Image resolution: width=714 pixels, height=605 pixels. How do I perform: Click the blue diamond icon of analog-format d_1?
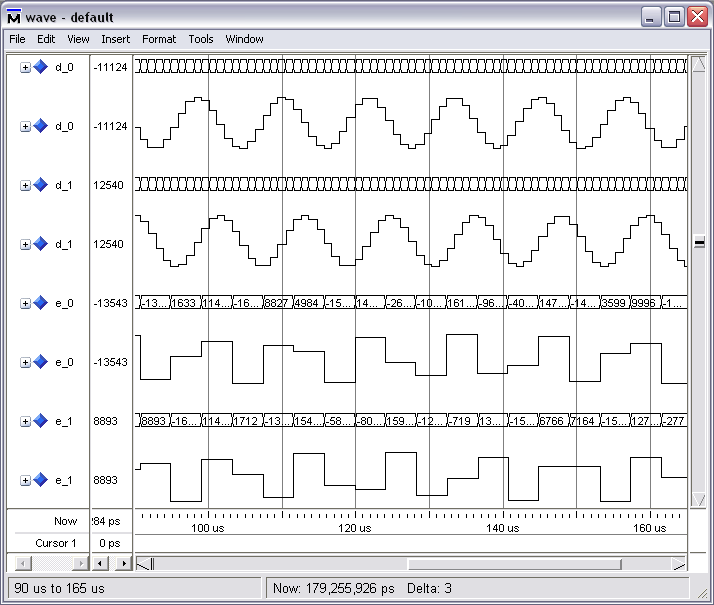[41, 244]
